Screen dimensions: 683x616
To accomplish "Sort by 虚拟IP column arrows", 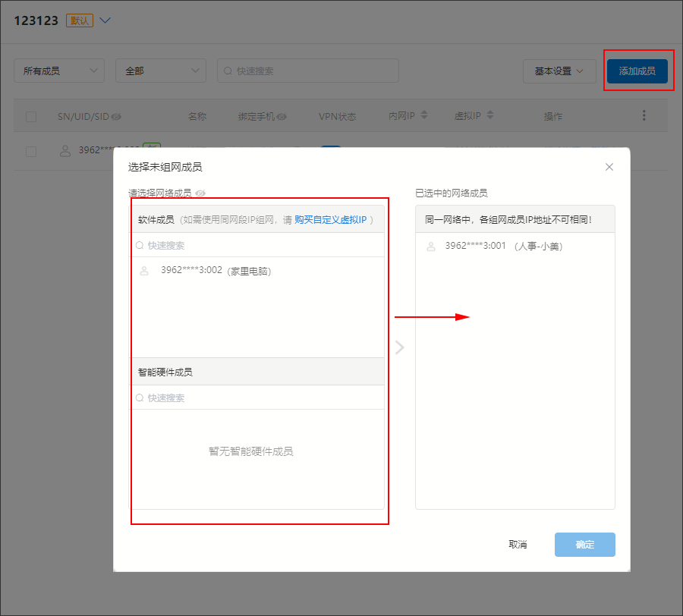I will point(490,115).
